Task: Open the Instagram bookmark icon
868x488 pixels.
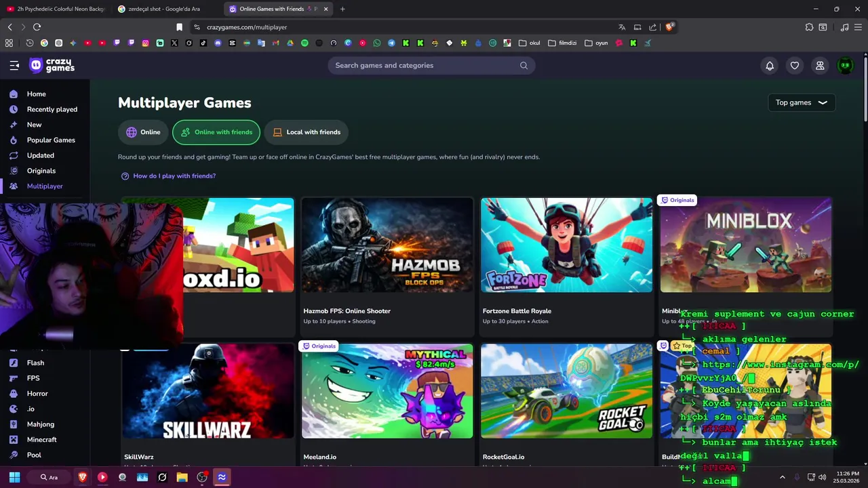Action: pos(145,43)
